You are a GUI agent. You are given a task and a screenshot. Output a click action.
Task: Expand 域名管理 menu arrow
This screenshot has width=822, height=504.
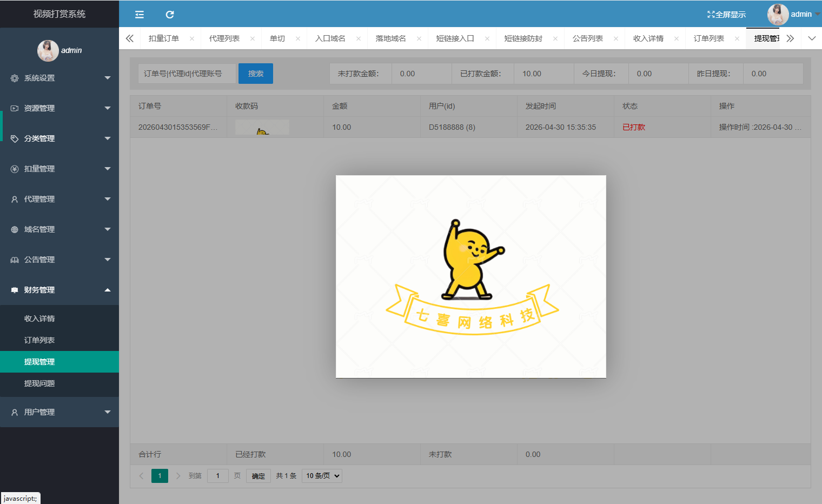tap(108, 229)
